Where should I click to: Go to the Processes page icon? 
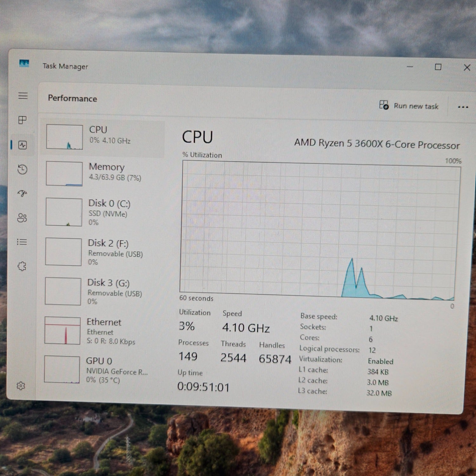(x=23, y=120)
